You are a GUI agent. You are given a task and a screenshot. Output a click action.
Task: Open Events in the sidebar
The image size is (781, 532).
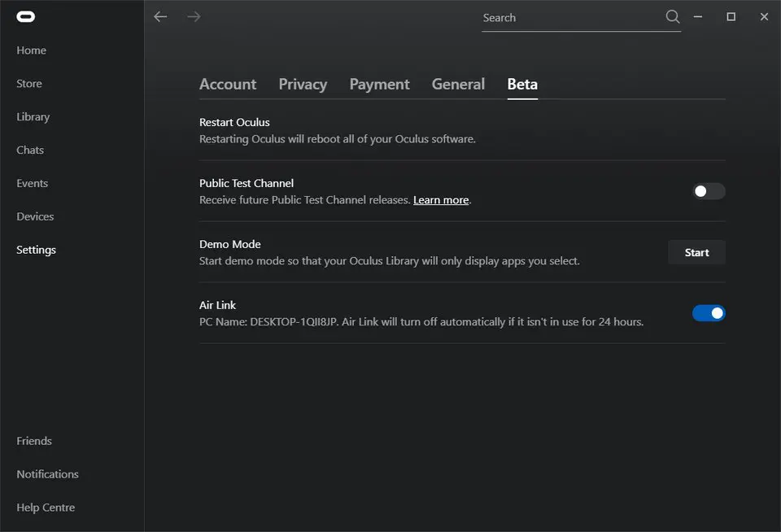(33, 183)
